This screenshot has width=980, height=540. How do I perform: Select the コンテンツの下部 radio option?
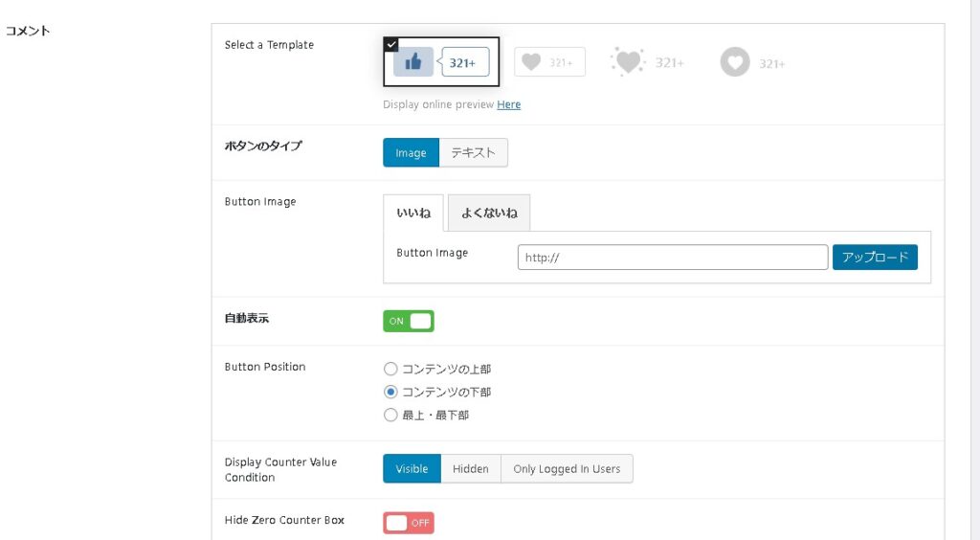(x=390, y=392)
